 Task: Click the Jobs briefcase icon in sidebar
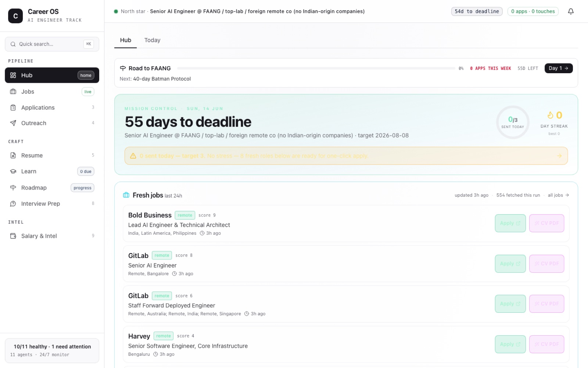coord(13,92)
